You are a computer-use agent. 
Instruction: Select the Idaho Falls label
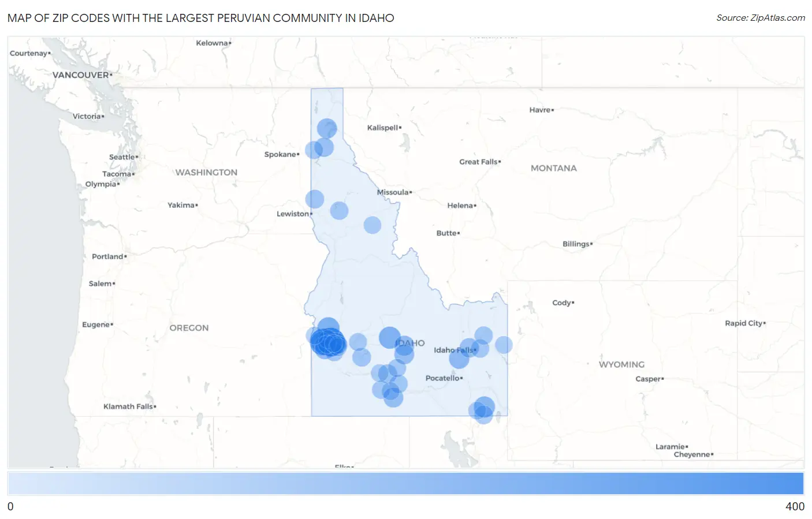click(x=454, y=350)
